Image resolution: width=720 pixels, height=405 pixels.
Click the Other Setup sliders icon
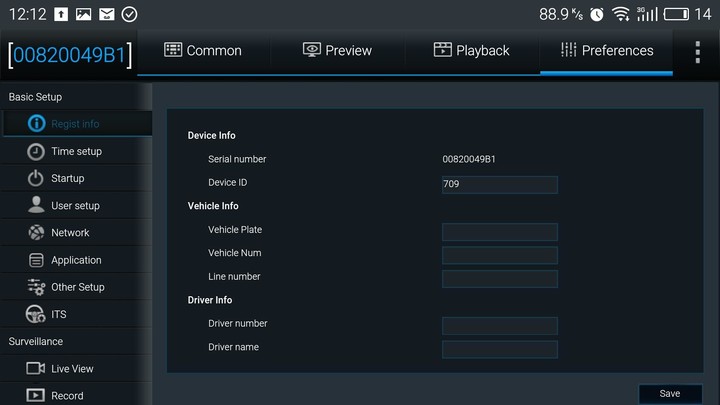pos(36,287)
